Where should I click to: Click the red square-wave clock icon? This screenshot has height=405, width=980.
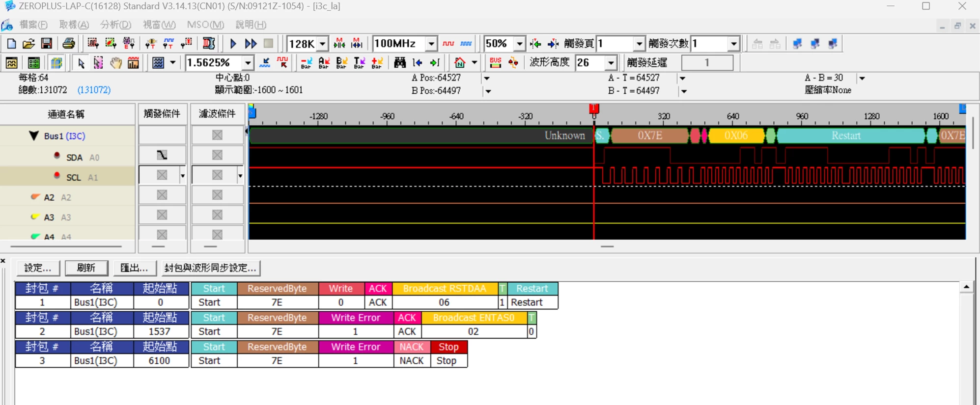point(448,44)
